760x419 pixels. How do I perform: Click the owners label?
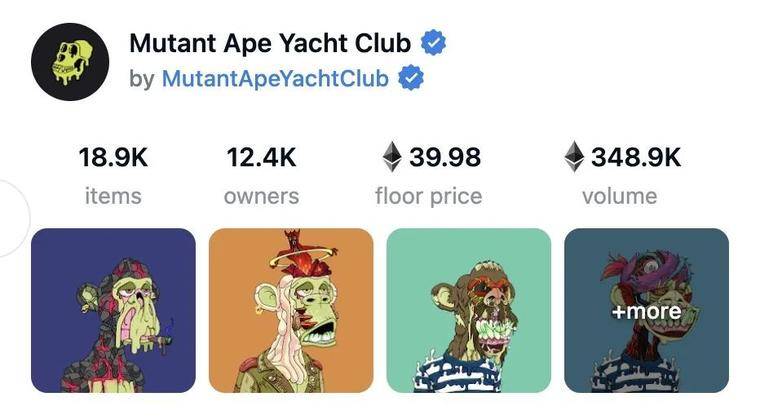261,196
